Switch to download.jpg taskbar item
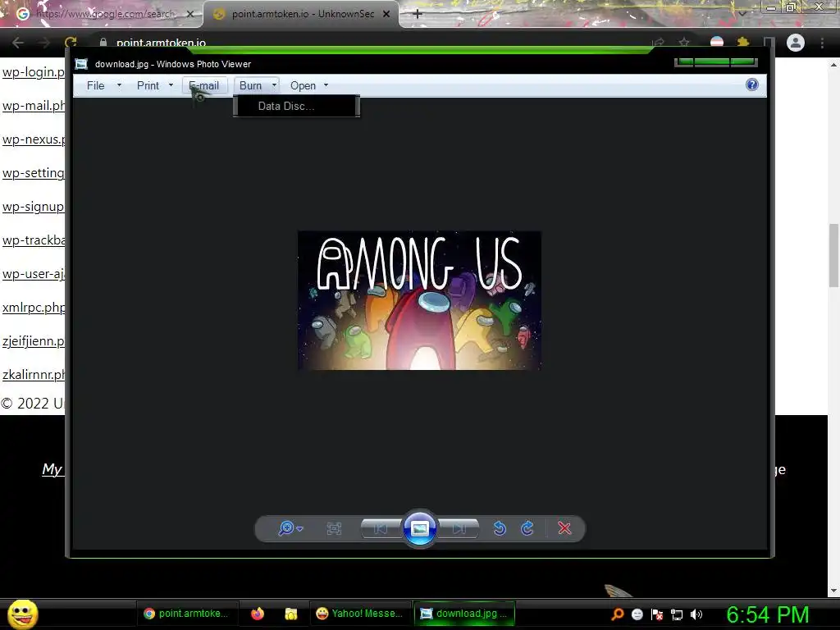 [464, 614]
